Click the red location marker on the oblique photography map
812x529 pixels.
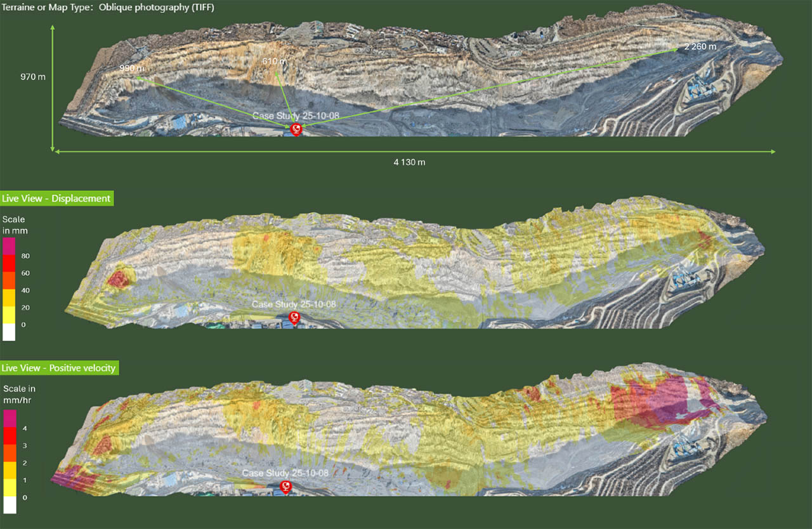coord(296,129)
